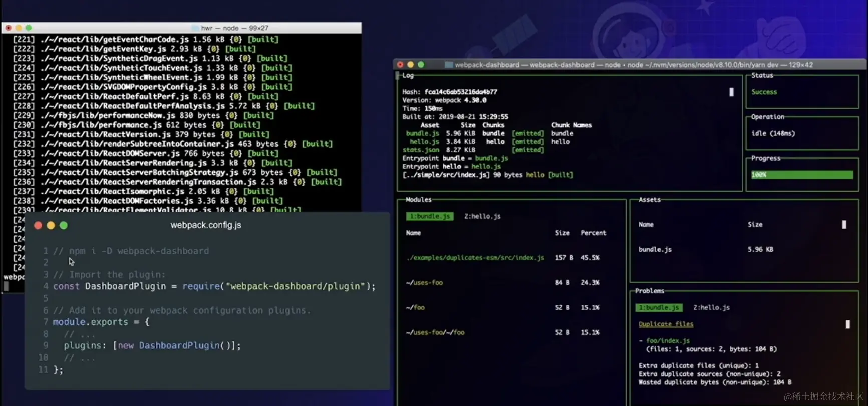Screen dimensions: 868x406
Task: Select the ~/uses-foo/~/foo module row
Action: [503, 332]
